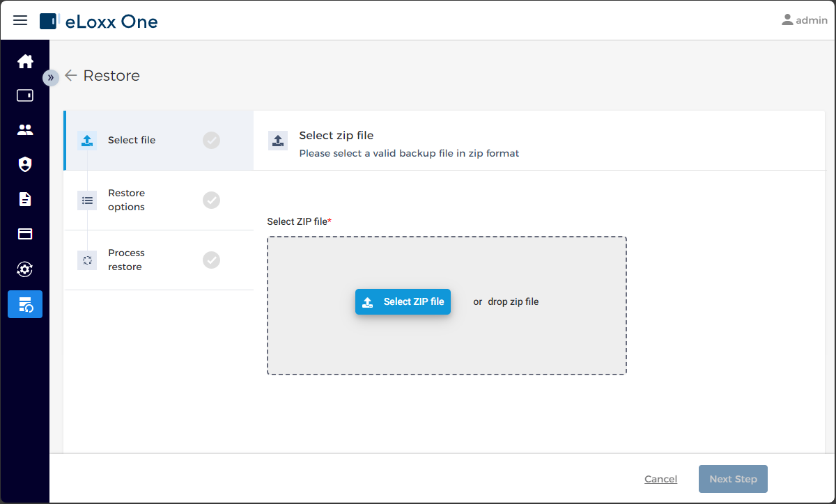Screen dimensions: 836x504
Task: Open the settings gear sidebar icon
Action: (25, 269)
